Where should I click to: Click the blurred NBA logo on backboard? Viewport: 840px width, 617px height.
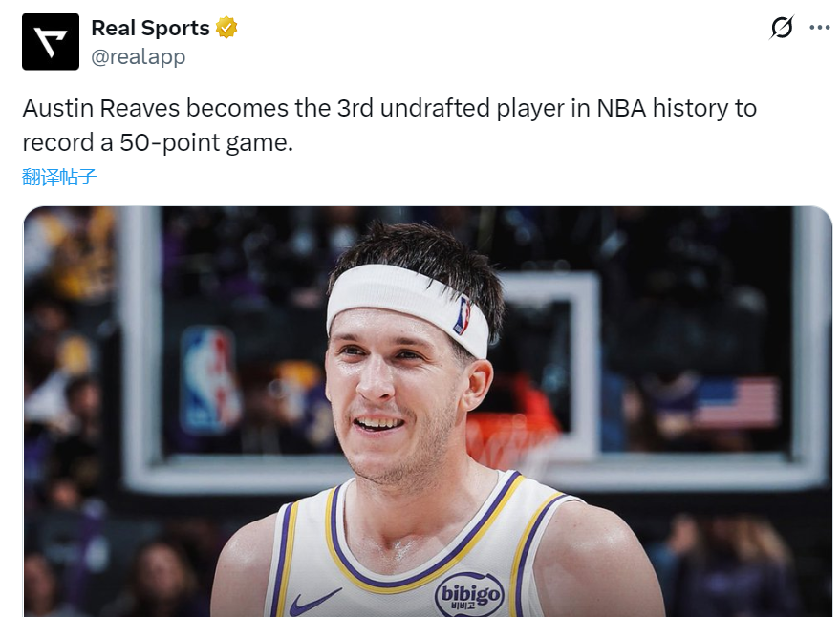tap(209, 379)
